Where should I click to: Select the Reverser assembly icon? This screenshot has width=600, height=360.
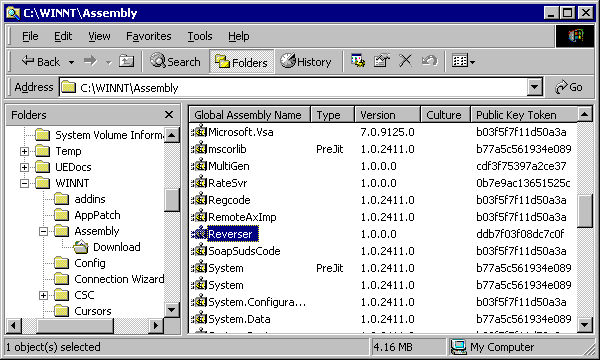point(199,234)
